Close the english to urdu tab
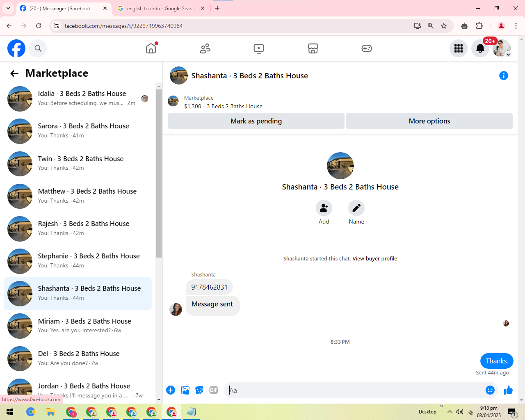The width and height of the screenshot is (525, 420). [x=203, y=8]
